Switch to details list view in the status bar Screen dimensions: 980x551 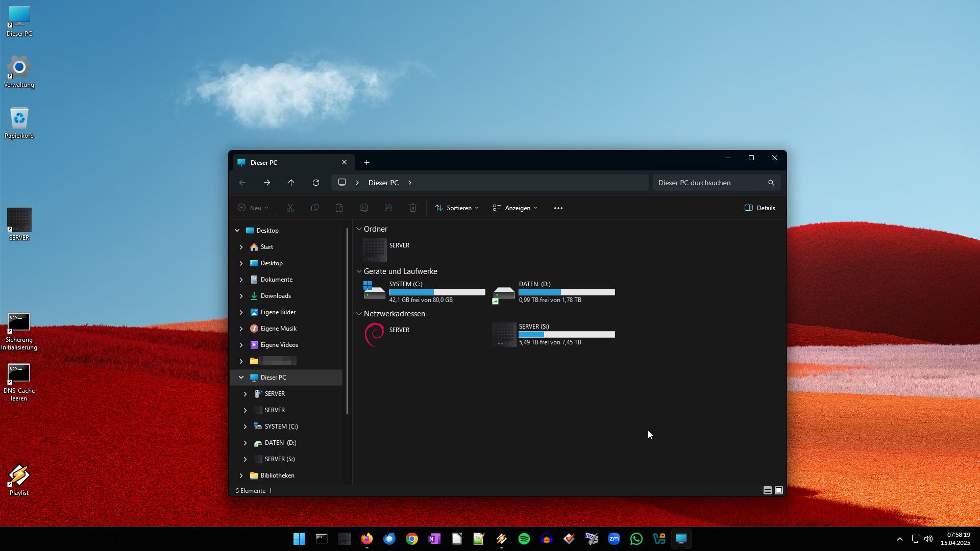point(767,490)
